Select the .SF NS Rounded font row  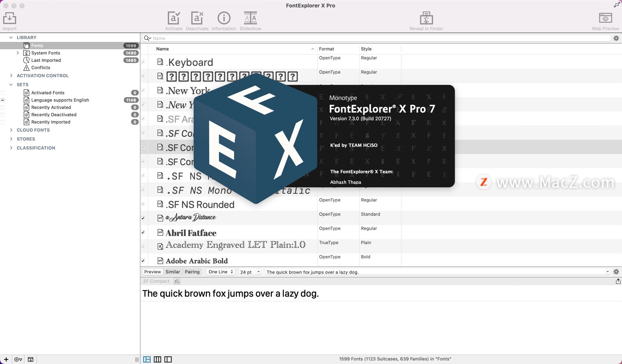381,204
